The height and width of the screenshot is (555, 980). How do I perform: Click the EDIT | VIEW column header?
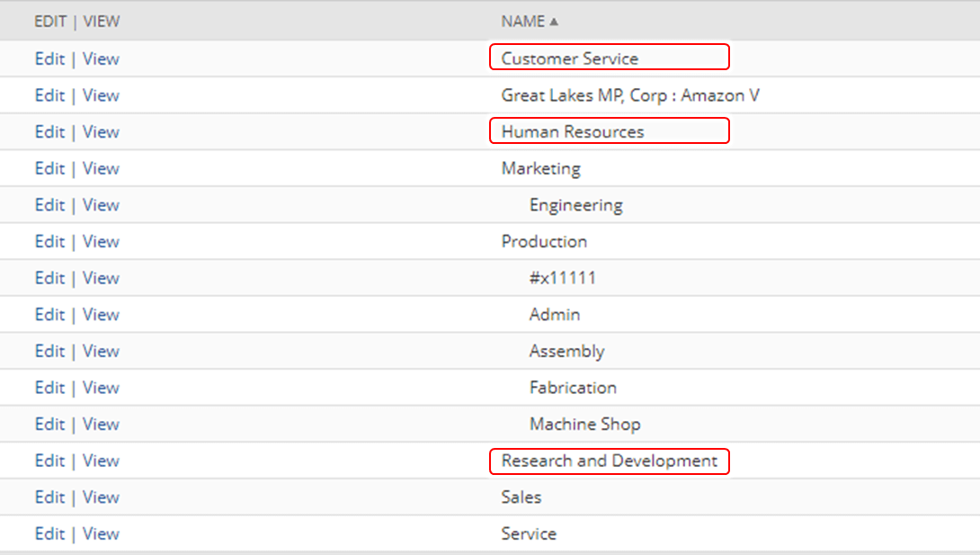point(76,21)
